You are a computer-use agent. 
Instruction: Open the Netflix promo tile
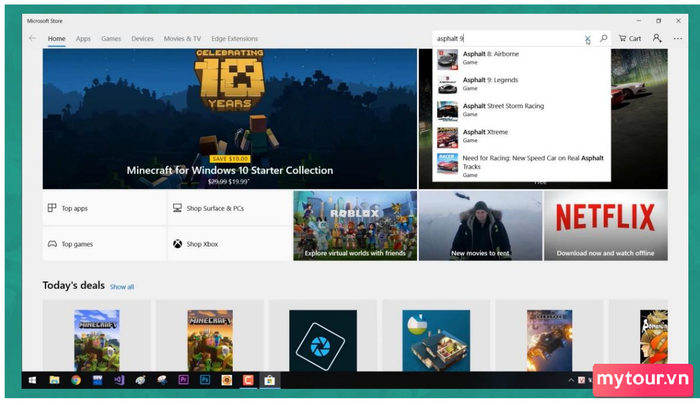click(606, 226)
